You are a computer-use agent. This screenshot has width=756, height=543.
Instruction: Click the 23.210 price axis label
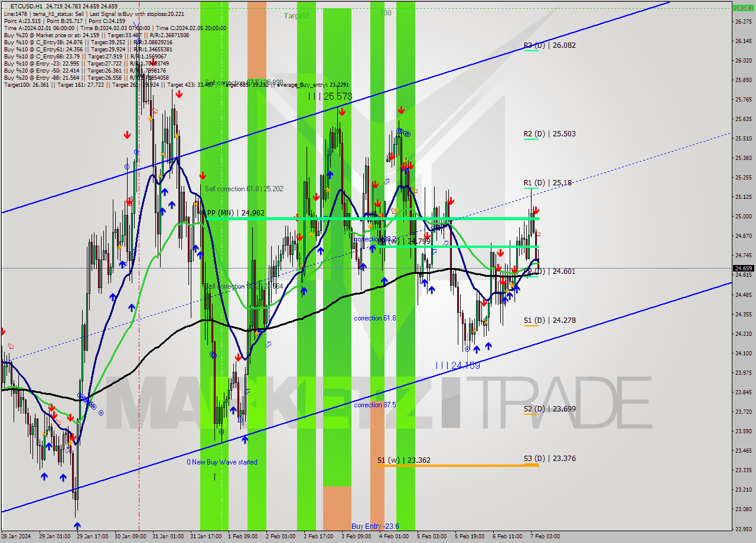(743, 489)
